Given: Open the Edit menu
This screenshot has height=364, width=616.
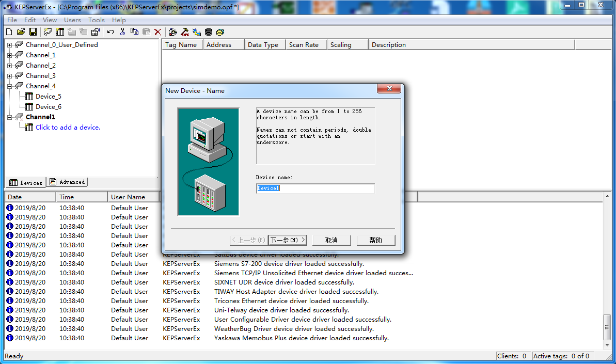Looking at the screenshot, I should 30,20.
